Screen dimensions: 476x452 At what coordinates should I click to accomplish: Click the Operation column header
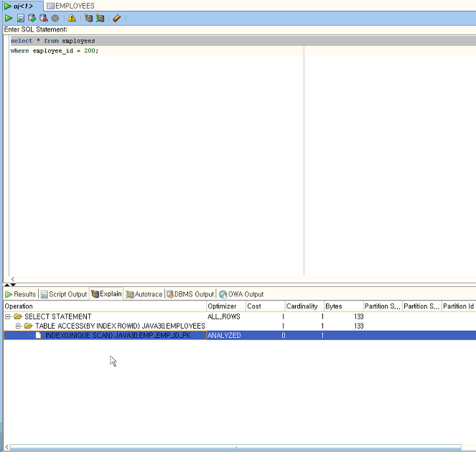105,306
